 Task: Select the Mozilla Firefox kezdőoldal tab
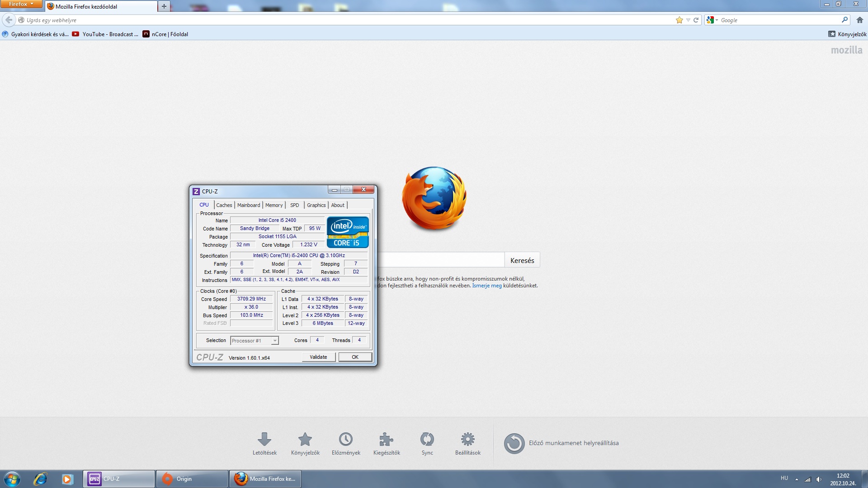point(101,6)
